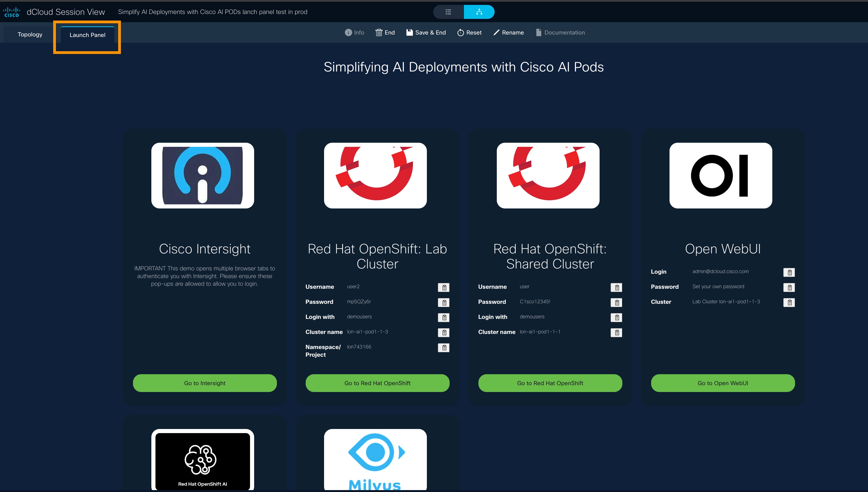868x492 pixels.
Task: Copy the Shared Cluster username user
Action: tap(616, 288)
